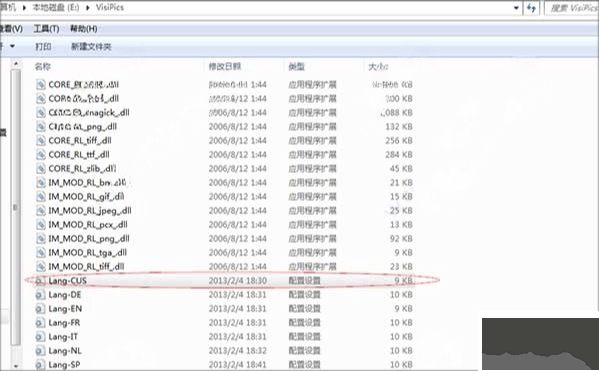This screenshot has width=599, height=371.
Task: Click the CORE_RL_tiff_.dll file icon
Action: 40,141
